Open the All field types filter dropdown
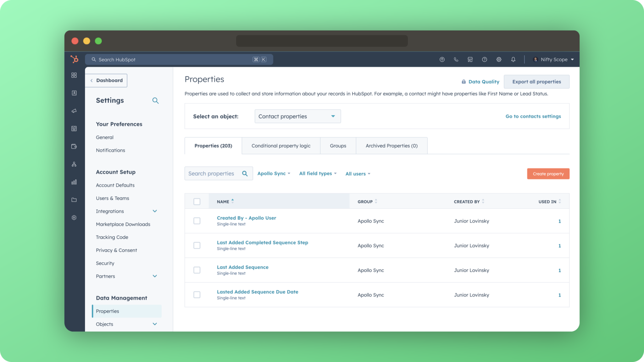The image size is (644, 362). [x=318, y=173]
